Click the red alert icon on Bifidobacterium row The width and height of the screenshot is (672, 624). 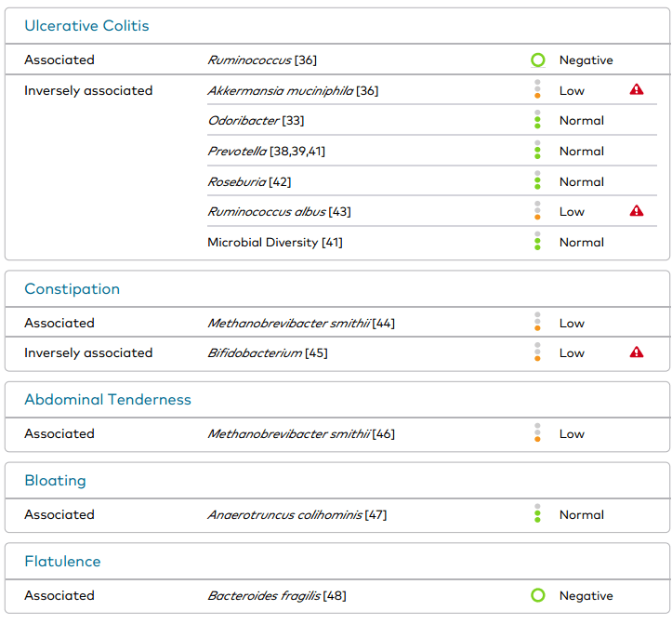[637, 352]
